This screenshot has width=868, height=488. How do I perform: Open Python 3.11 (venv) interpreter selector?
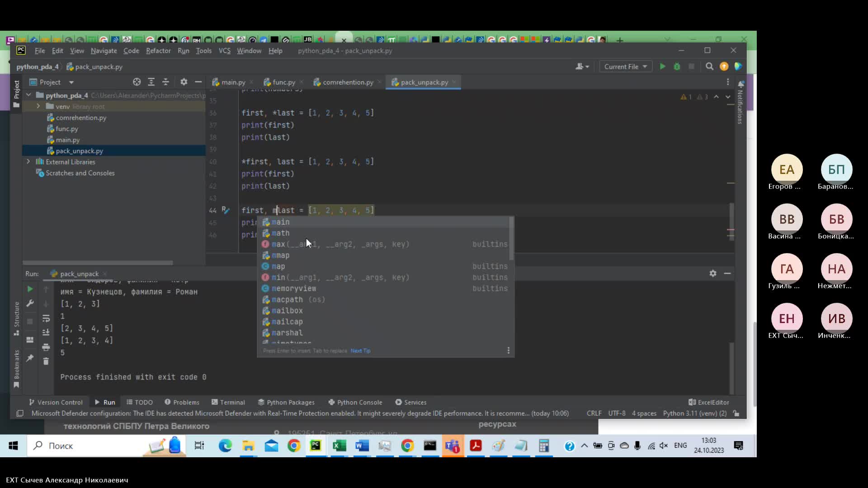pyautogui.click(x=694, y=413)
